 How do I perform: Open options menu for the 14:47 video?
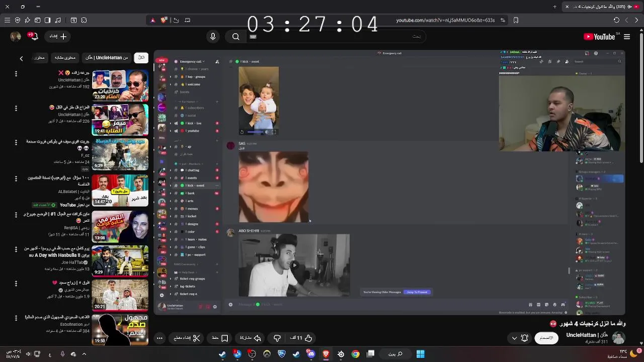point(16,178)
